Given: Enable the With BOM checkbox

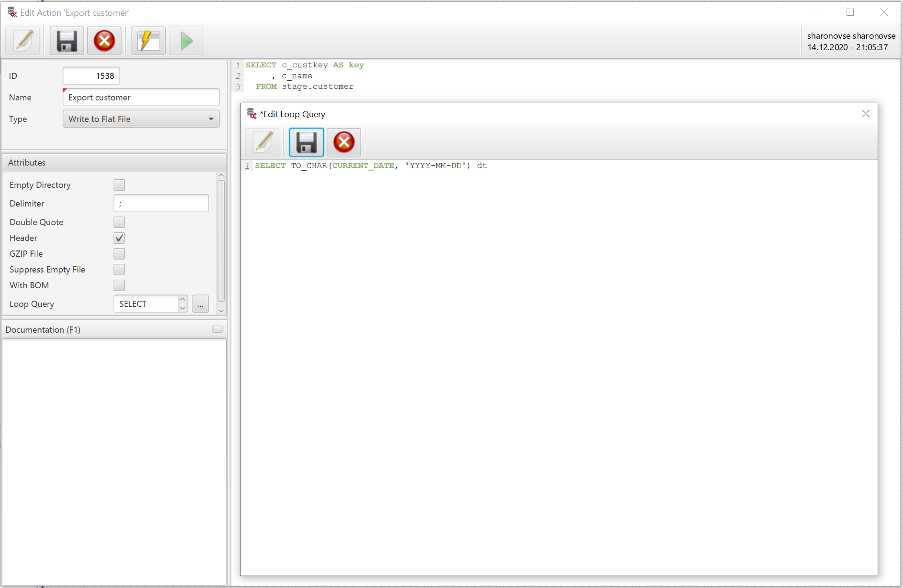Looking at the screenshot, I should (119, 285).
